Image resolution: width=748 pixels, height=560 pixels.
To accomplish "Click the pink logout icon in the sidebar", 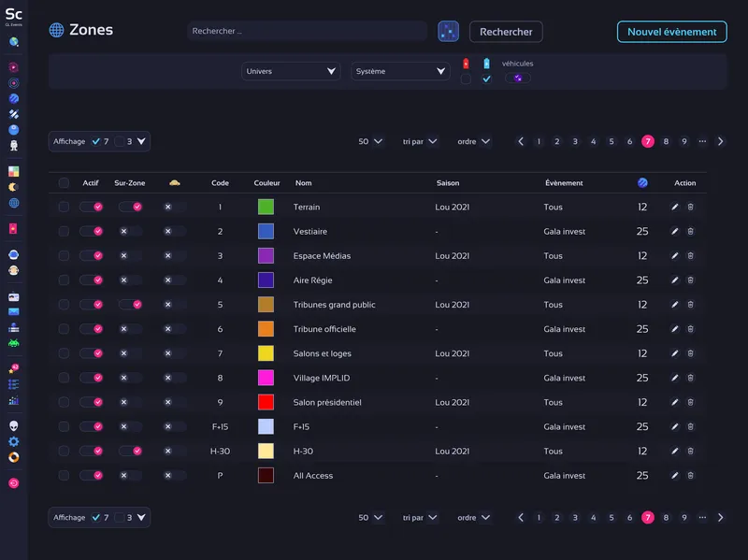I will coord(14,483).
